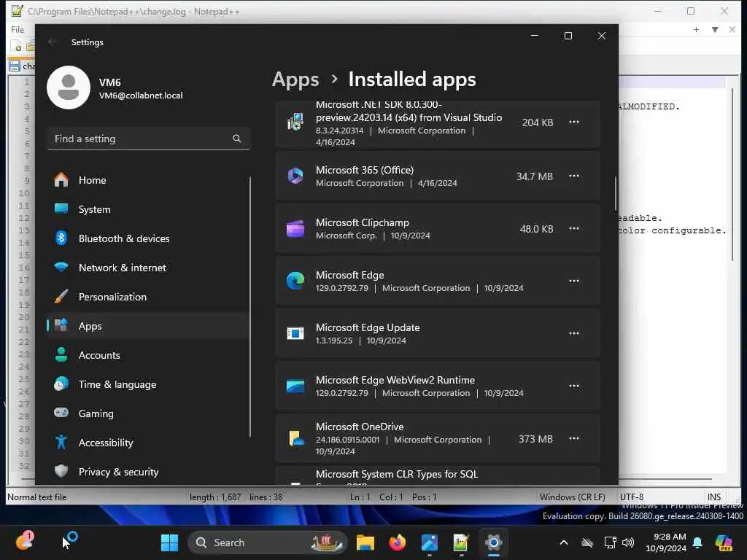The image size is (747, 560).
Task: Click UTF-8 encoding in status bar
Action: click(x=632, y=497)
